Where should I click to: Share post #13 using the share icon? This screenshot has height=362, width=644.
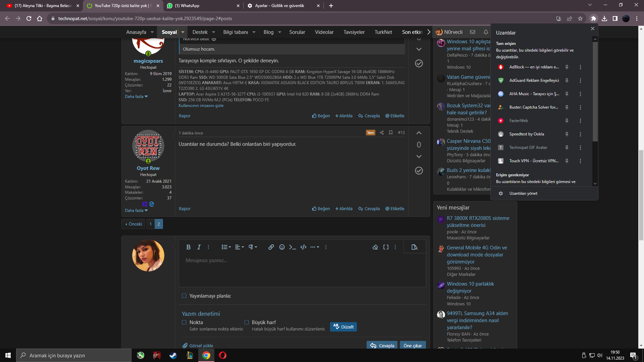click(x=382, y=133)
